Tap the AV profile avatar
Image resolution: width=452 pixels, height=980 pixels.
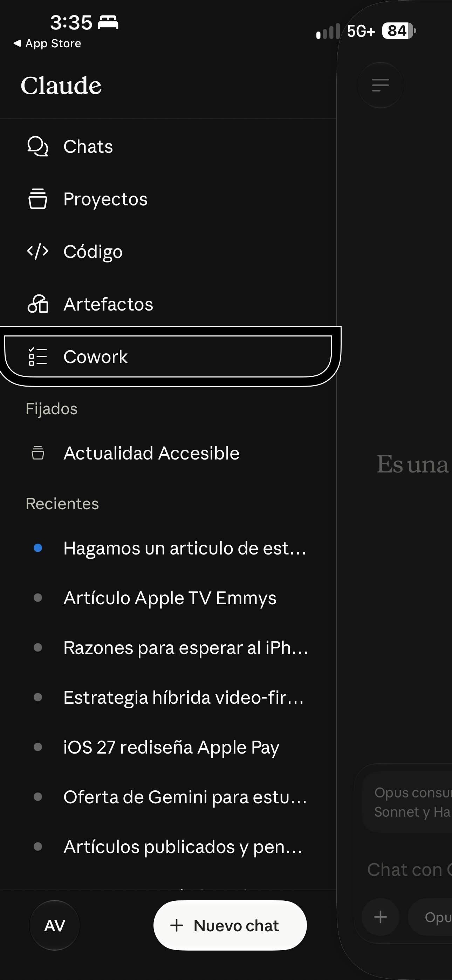(55, 925)
